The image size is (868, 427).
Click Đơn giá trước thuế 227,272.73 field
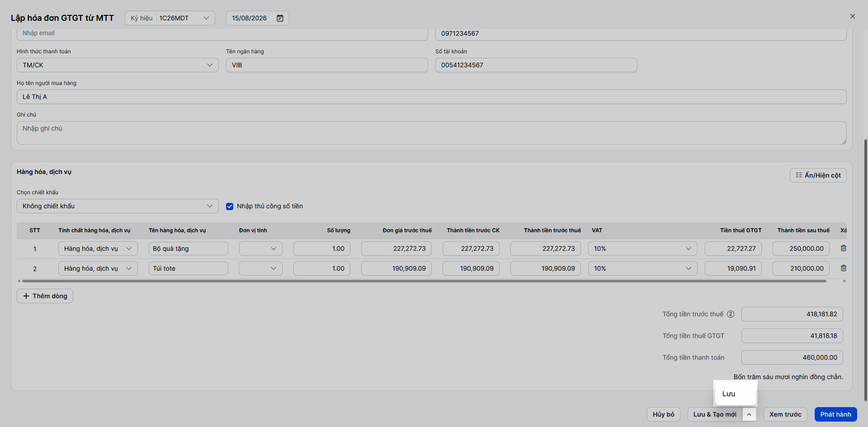tap(396, 249)
